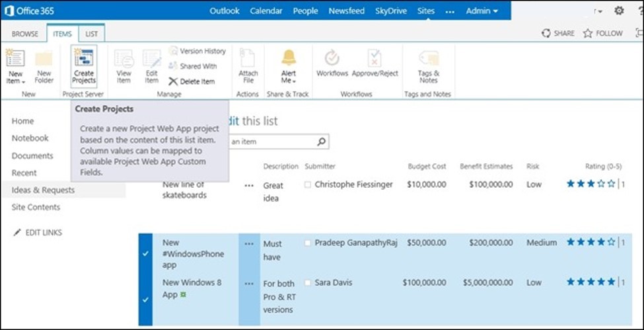Toggle checkbox beside Pradeep GanapathyRaj
Viewport: 644px width, 330px height.
[x=308, y=243]
